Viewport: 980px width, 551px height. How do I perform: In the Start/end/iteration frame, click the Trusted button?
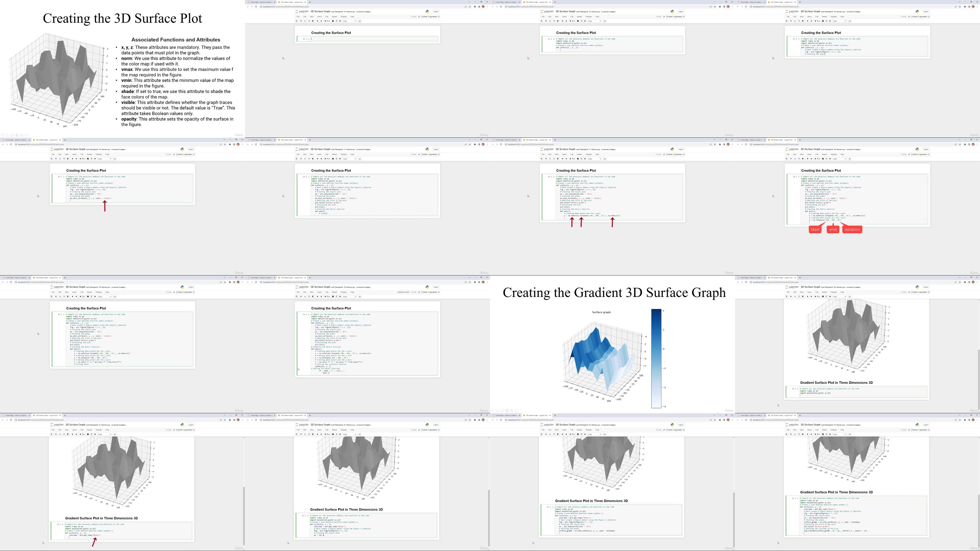pos(904,154)
